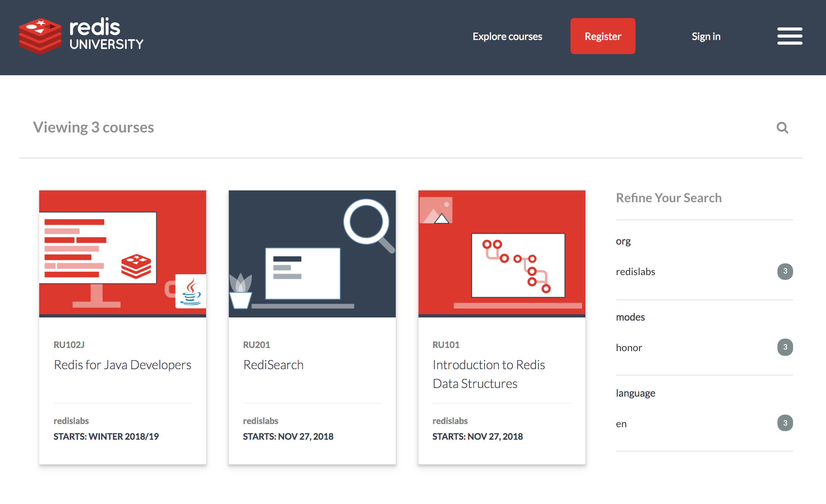This screenshot has height=504, width=826.
Task: Click the RediSearch course title
Action: [x=273, y=365]
